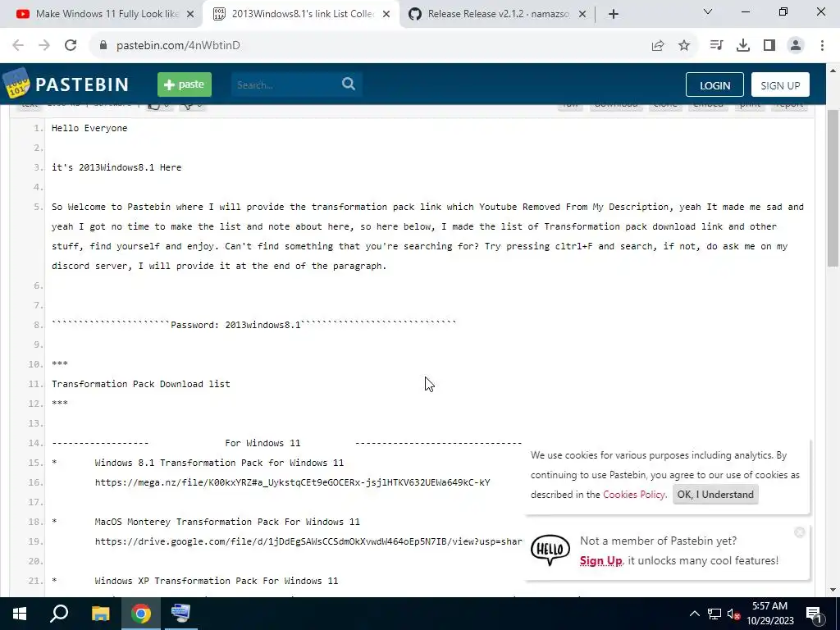
Task: Open the Chrome profile avatar
Action: click(796, 45)
